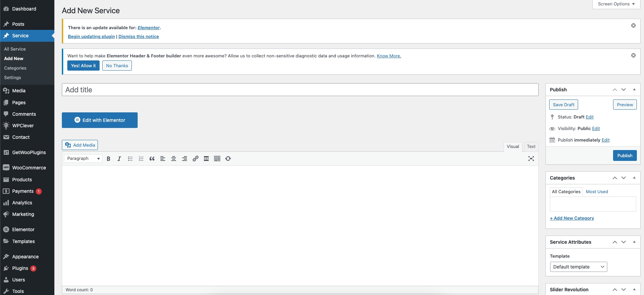Click the Add title input field
Screen dimensions: 644x295
[x=300, y=90]
